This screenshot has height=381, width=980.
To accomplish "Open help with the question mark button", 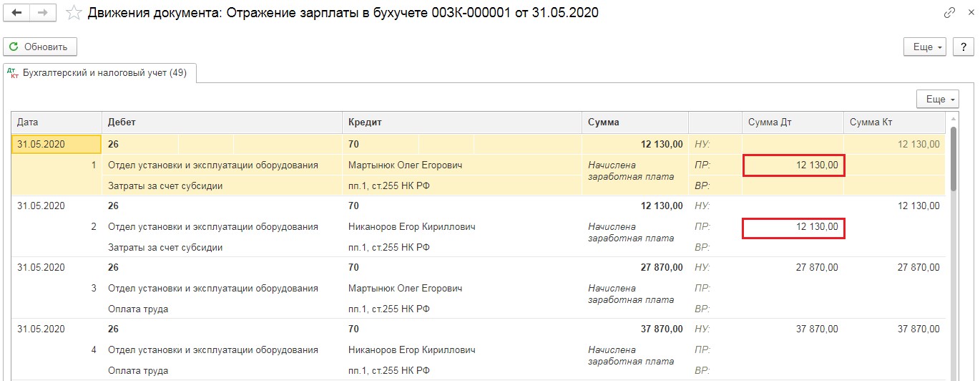I will [963, 47].
